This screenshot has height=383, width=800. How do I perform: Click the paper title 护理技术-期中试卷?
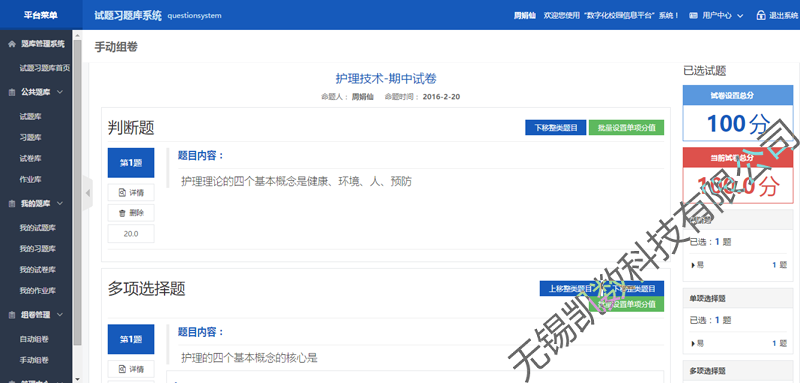386,79
